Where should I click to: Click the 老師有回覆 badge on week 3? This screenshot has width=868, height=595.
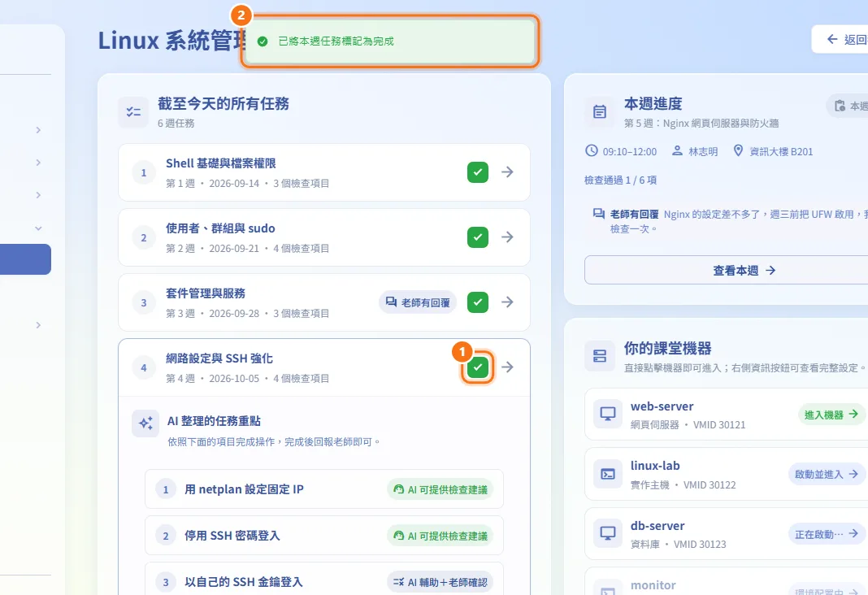[418, 302]
